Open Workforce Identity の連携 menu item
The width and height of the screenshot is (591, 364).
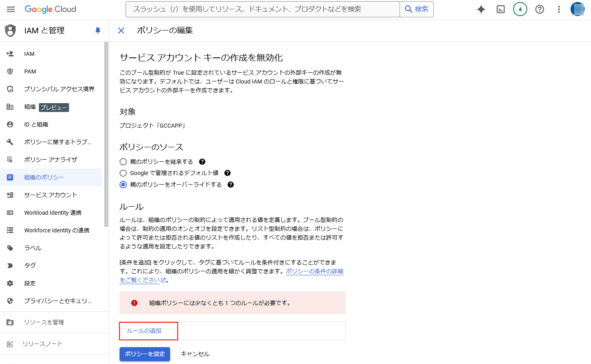pyautogui.click(x=51, y=230)
